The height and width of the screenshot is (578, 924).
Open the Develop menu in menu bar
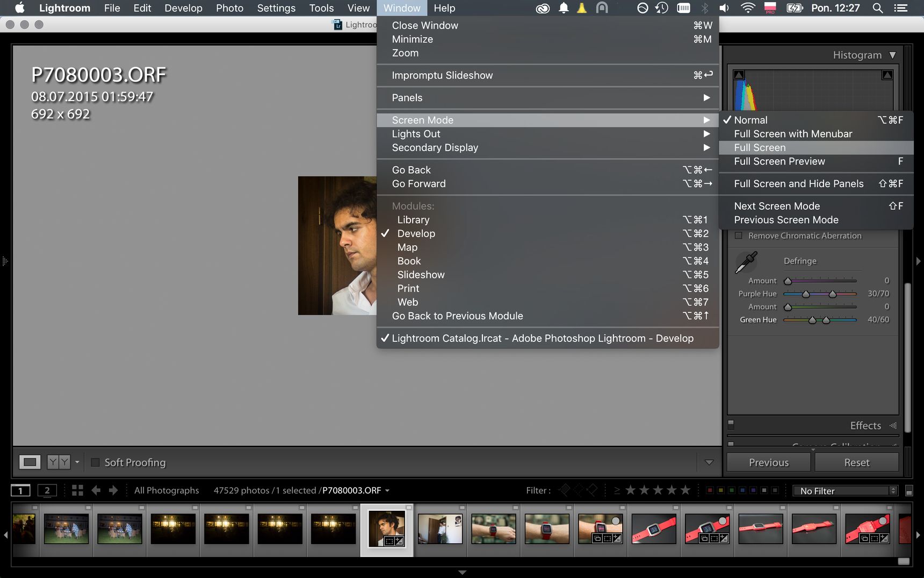(x=183, y=8)
